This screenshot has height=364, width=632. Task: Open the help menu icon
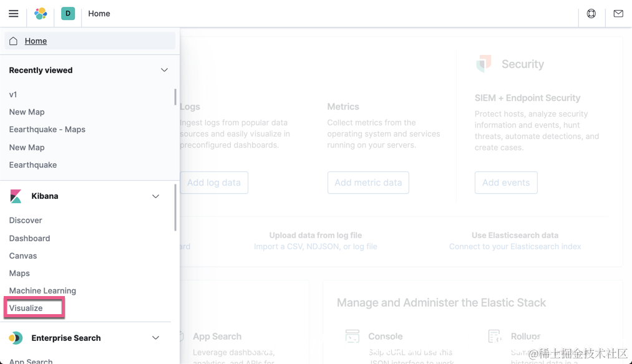click(591, 14)
